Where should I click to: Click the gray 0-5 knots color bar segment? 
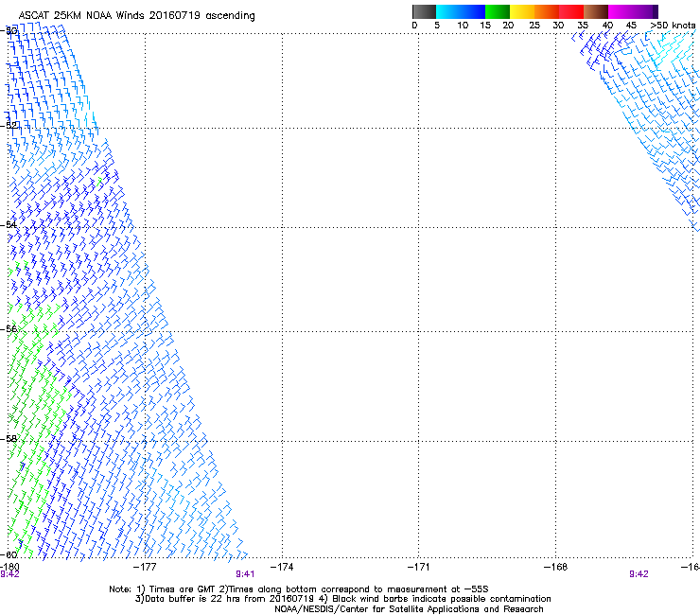point(424,11)
